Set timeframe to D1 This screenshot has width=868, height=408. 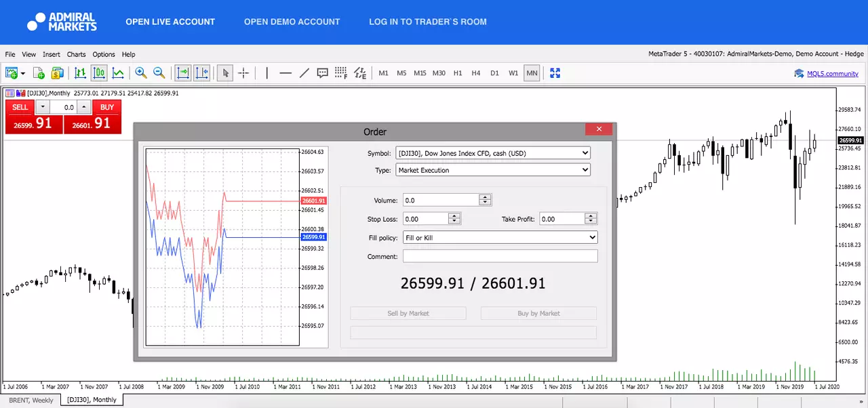point(494,73)
